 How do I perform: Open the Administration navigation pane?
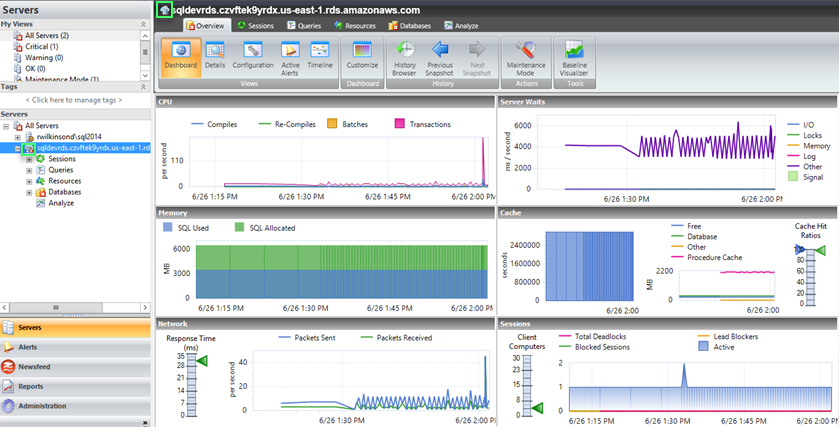(x=75, y=406)
